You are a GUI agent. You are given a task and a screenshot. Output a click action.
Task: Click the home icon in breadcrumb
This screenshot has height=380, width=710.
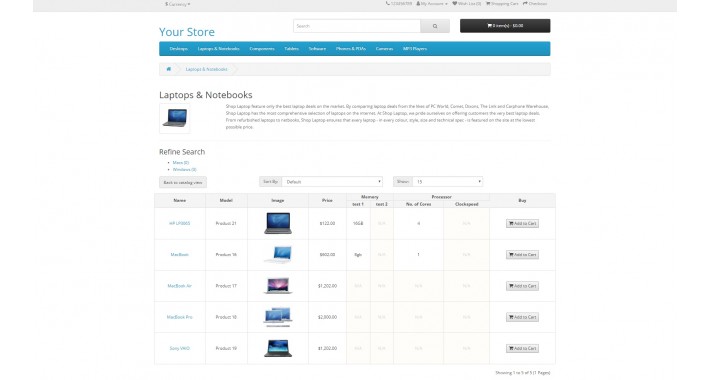tap(168, 69)
